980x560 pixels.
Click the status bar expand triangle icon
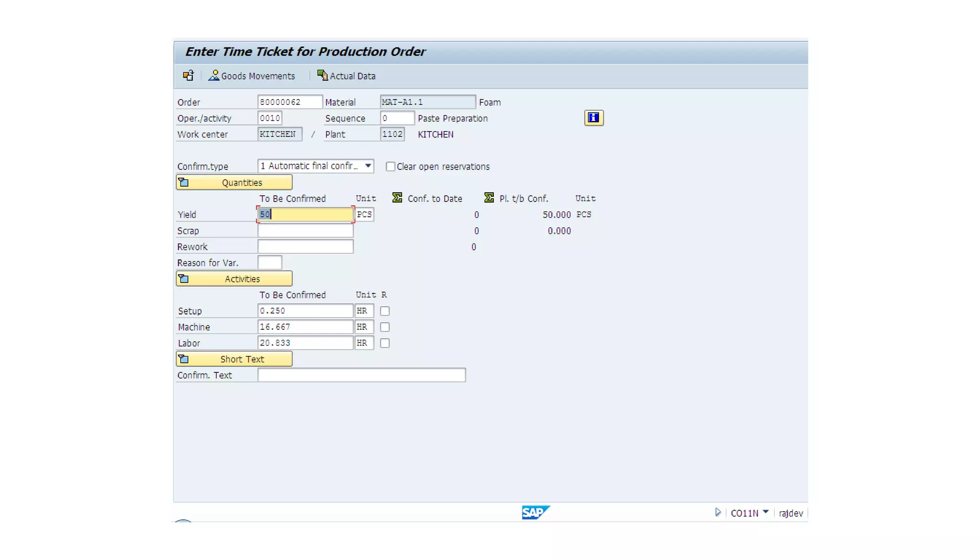click(x=718, y=512)
